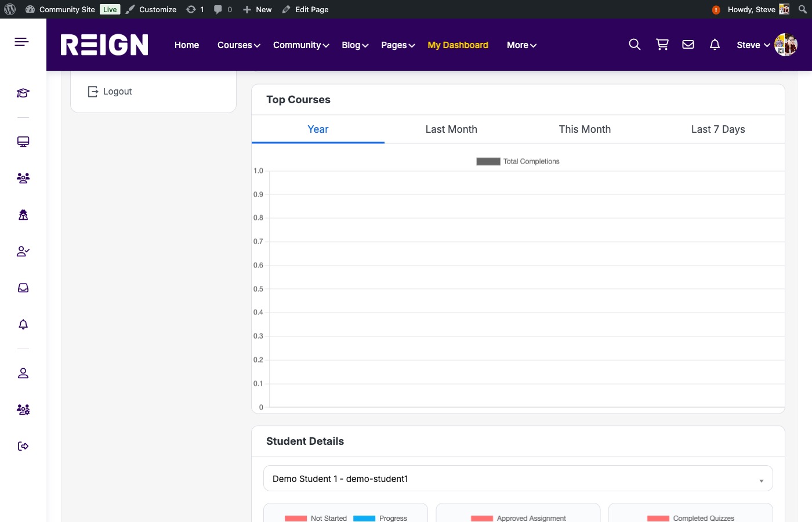Click the Total Completions legend swatch

click(488, 161)
